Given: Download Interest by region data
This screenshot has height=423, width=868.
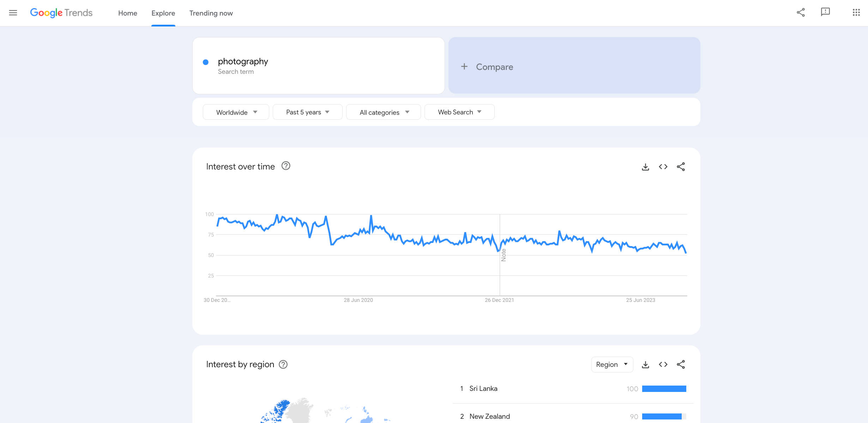Looking at the screenshot, I should tap(645, 364).
